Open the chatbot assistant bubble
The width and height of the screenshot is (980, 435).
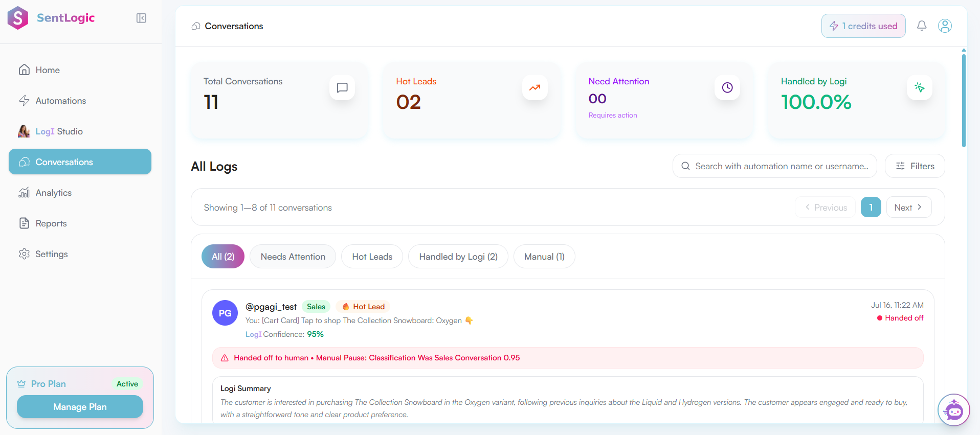tap(954, 410)
